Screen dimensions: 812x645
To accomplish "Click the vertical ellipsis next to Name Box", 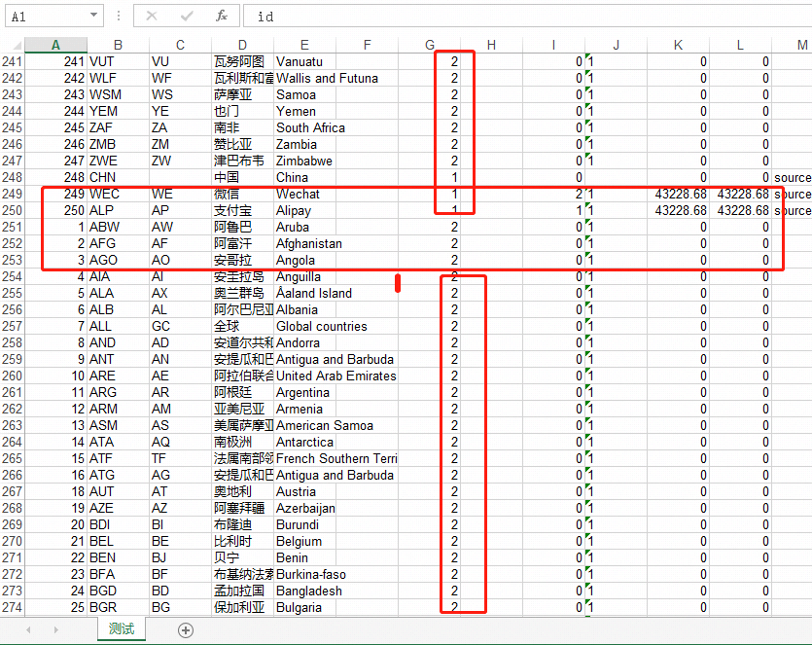I will 118,16.
